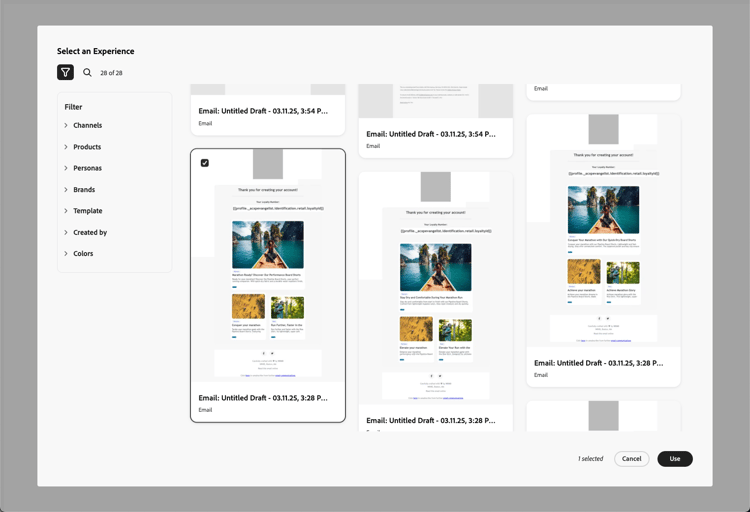Expand the Brands filter
Viewport: 750px width, 512px height.
tap(80, 189)
